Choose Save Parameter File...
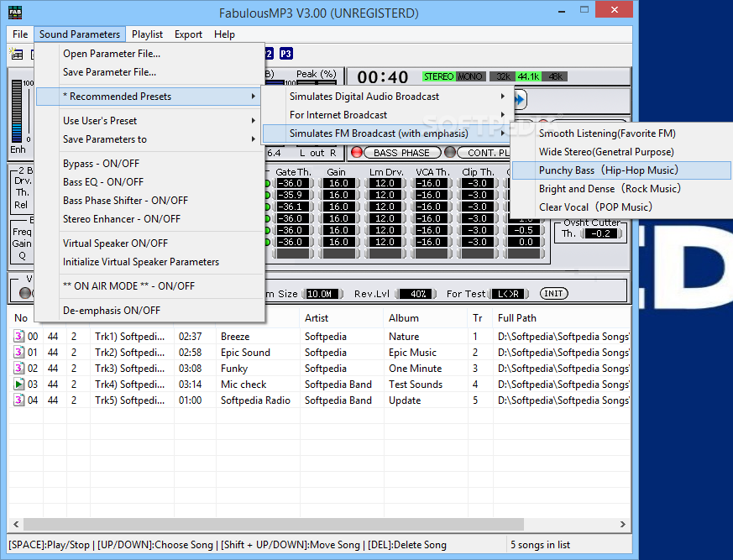733x560 pixels. pyautogui.click(x=150, y=72)
